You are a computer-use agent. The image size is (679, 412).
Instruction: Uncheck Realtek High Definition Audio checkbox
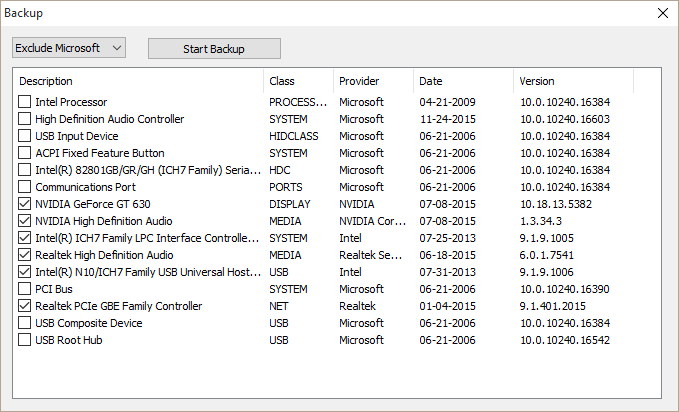(x=25, y=255)
